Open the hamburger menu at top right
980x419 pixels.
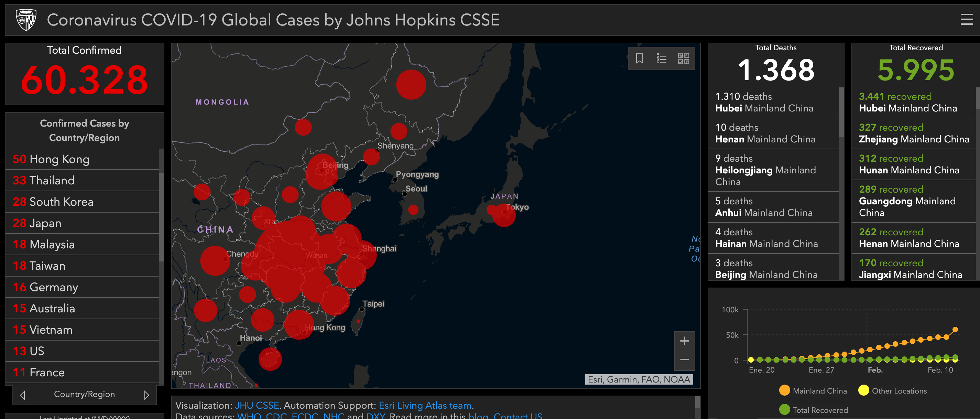[x=966, y=19]
